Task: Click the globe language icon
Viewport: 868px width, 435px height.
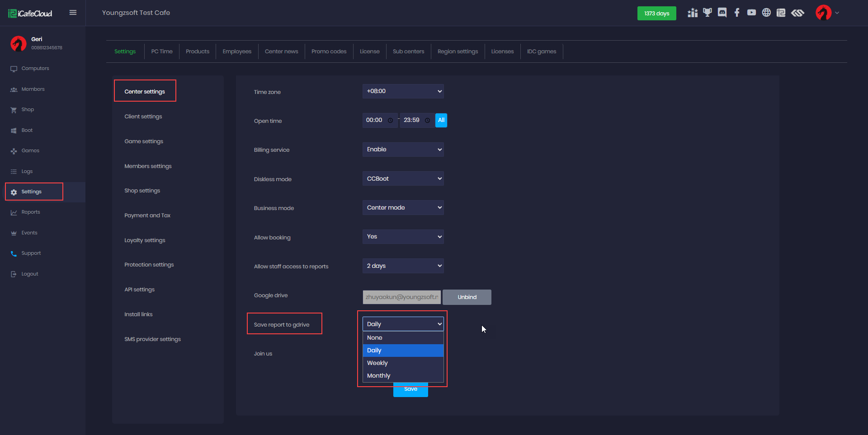Action: [766, 13]
